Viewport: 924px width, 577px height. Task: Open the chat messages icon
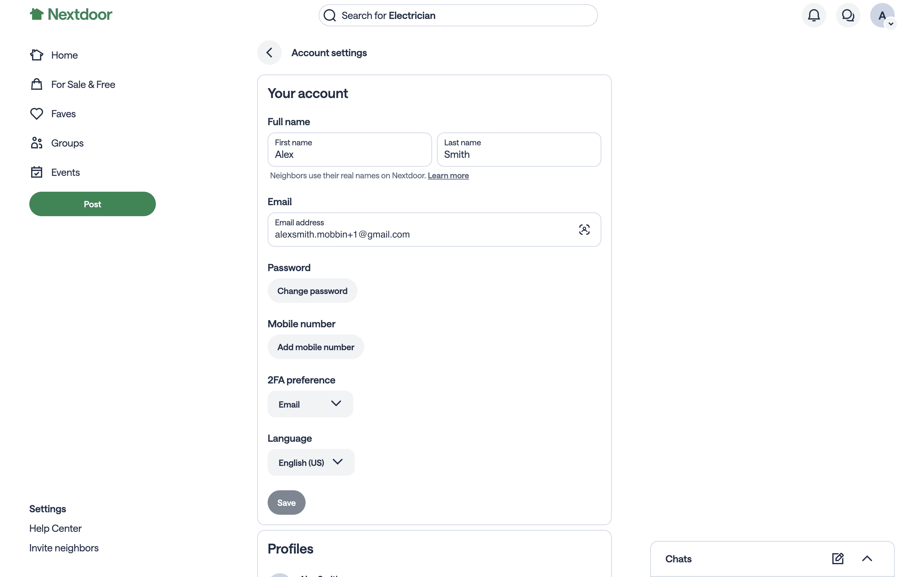[848, 15]
